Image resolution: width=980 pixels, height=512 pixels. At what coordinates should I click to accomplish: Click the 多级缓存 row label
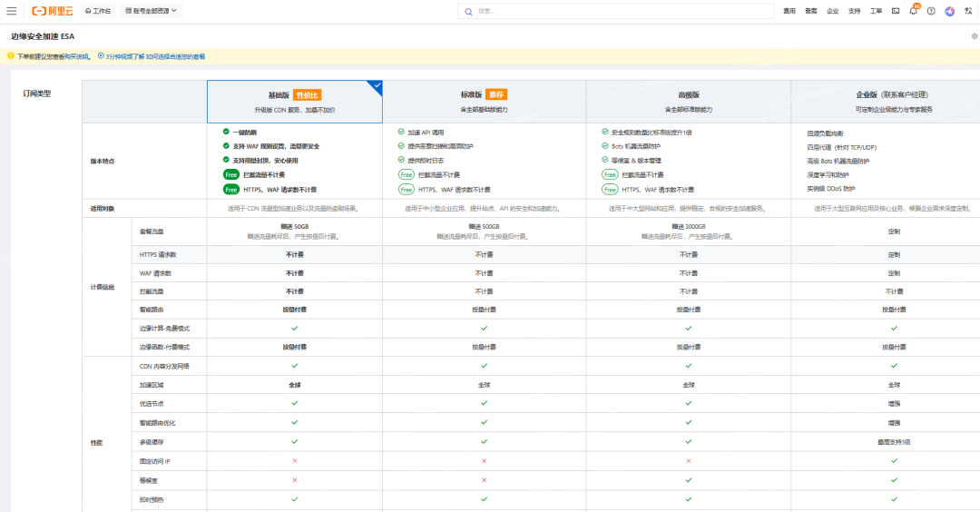[152, 443]
